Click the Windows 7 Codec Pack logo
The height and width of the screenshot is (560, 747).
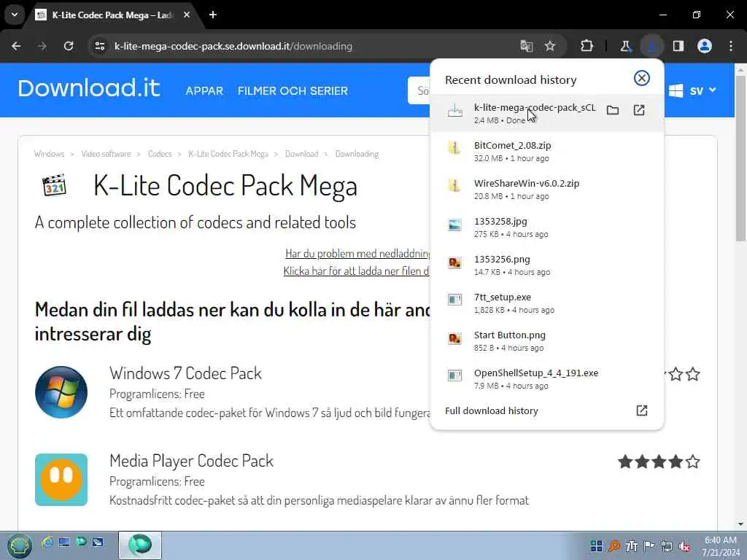point(61,392)
